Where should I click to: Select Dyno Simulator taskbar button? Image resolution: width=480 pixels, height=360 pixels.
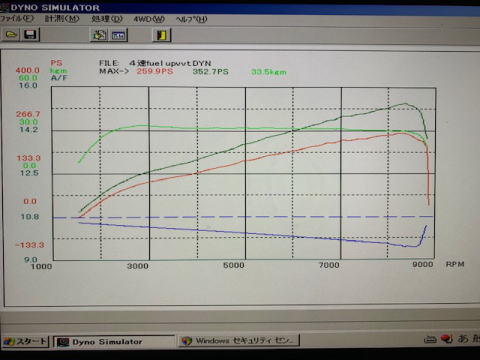pos(114,342)
